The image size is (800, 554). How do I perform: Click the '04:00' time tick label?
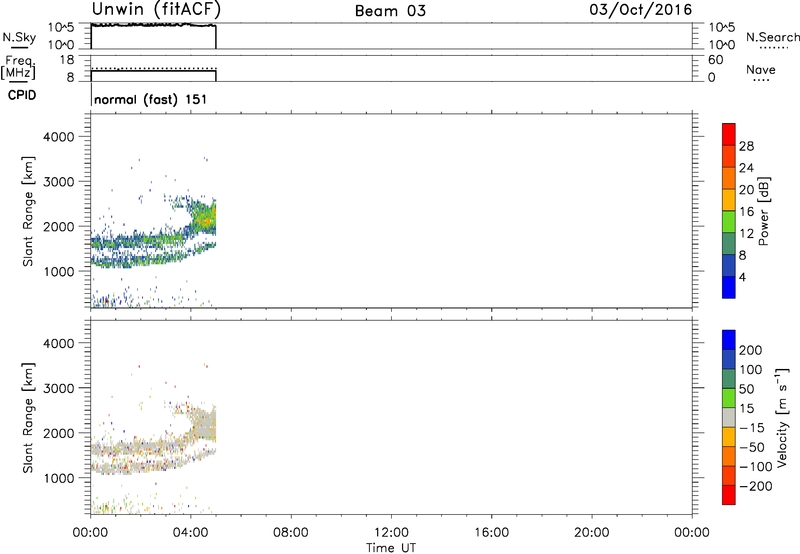tap(191, 533)
